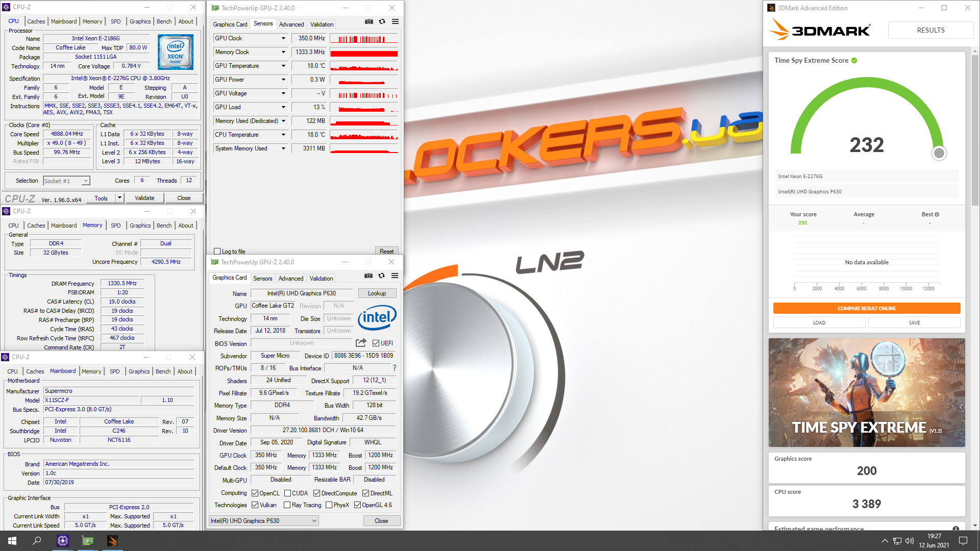Open GPU Clock sensor dropdown
Viewport: 980px width, 551px height.
(x=283, y=38)
